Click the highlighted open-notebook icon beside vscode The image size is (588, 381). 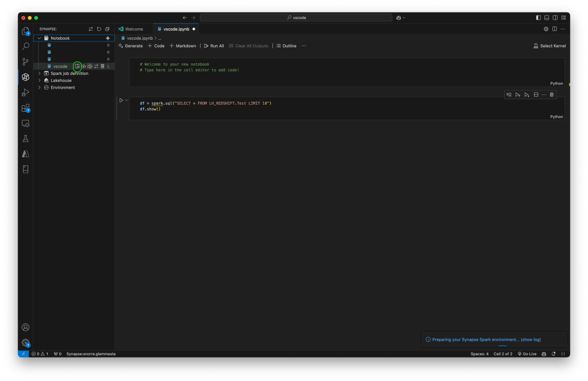(77, 66)
